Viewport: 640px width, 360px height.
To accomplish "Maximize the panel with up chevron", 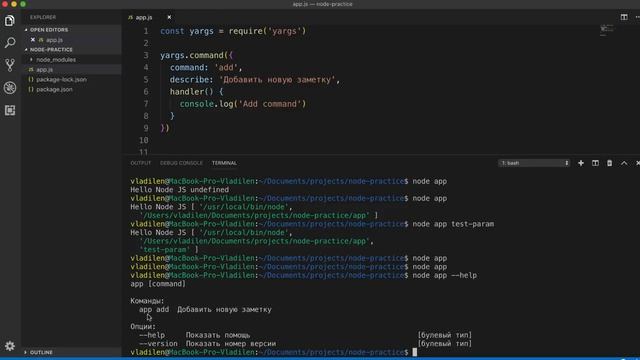I will point(624,163).
